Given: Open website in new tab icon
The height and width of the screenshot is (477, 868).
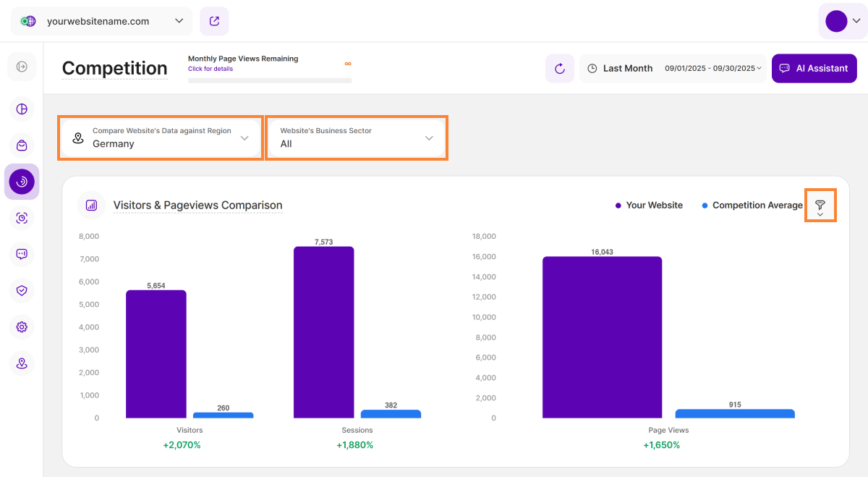Looking at the screenshot, I should click(214, 21).
